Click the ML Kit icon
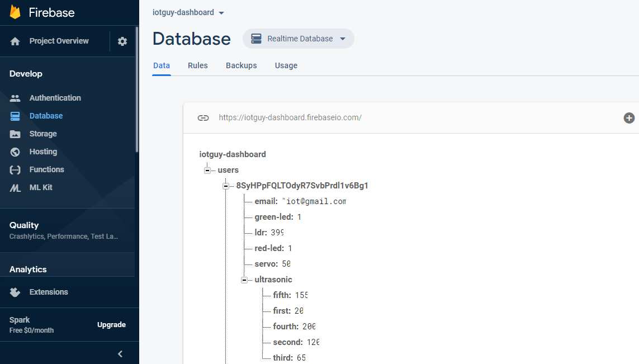The width and height of the screenshot is (639, 364). [x=15, y=188]
